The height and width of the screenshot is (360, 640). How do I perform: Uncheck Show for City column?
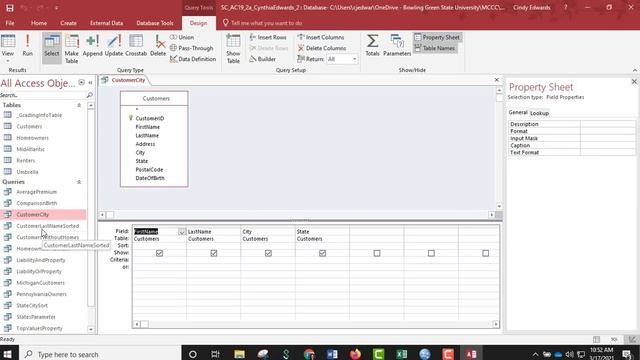(268, 253)
